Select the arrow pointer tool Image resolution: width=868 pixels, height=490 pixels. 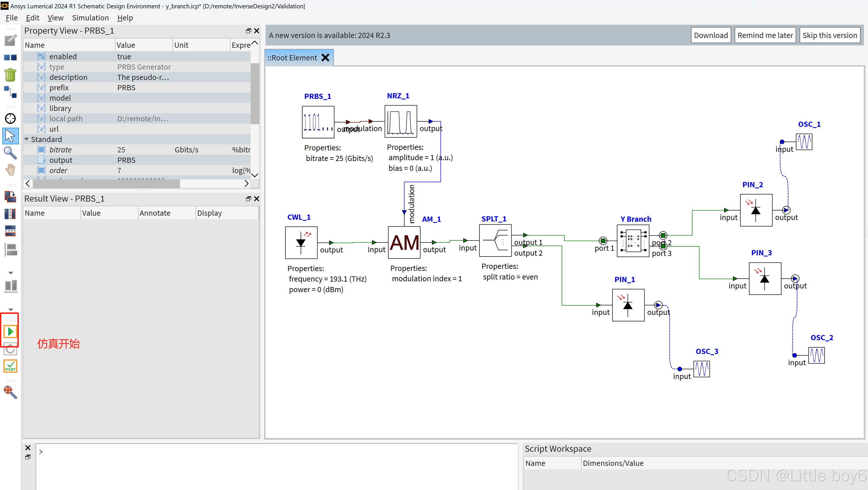point(10,136)
